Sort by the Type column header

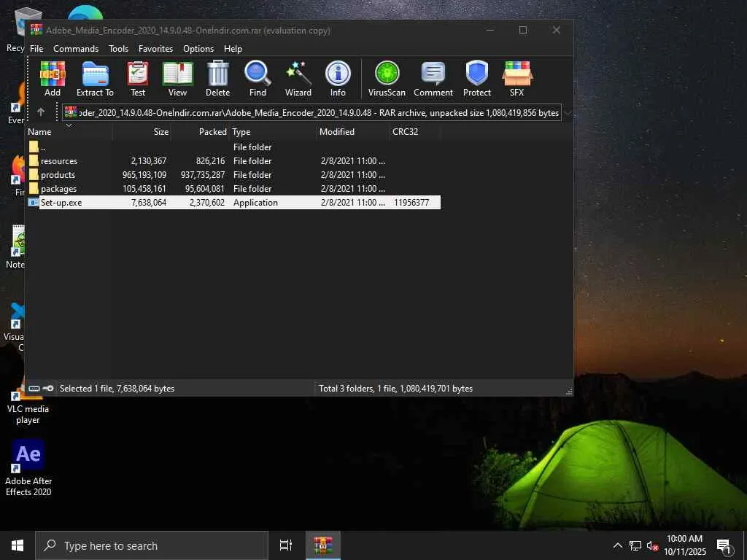[273, 132]
